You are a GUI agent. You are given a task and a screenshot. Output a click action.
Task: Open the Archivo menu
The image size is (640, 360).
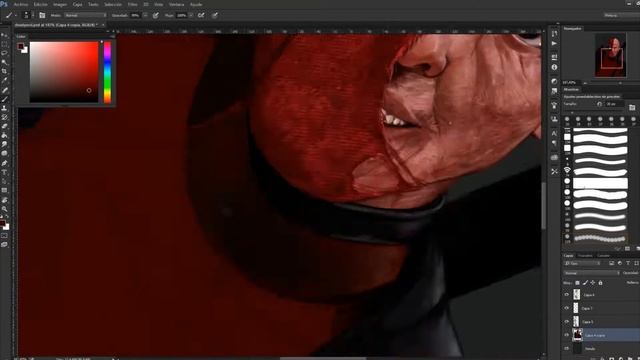pyautogui.click(x=21, y=4)
